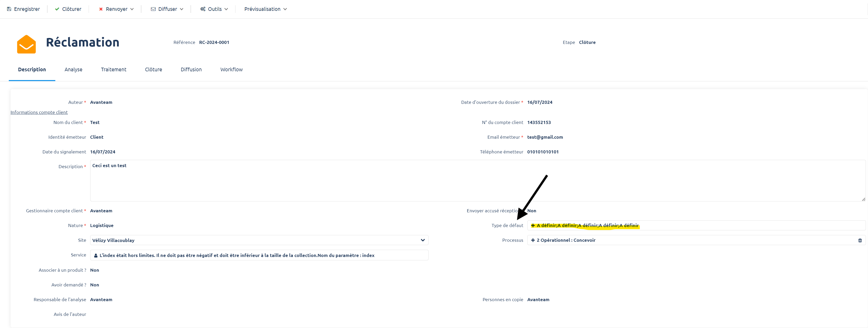Click the orange Réclamation envelope icon

pyautogui.click(x=26, y=44)
